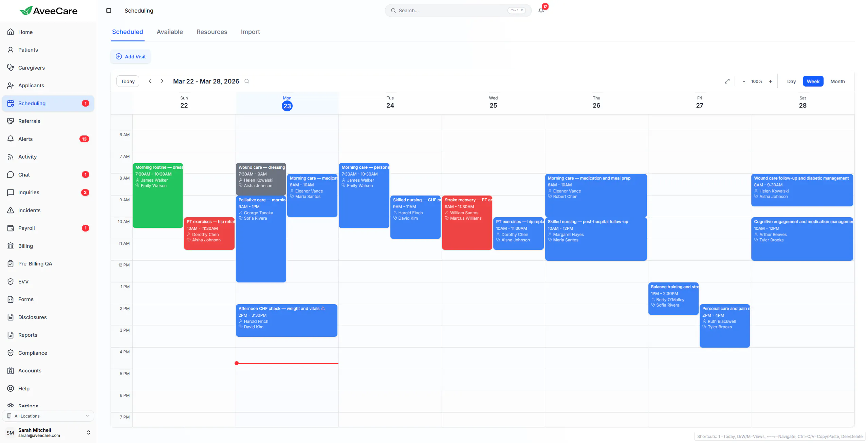The image size is (868, 443).
Task: Open the Home page from sidebar
Action: 48,32
